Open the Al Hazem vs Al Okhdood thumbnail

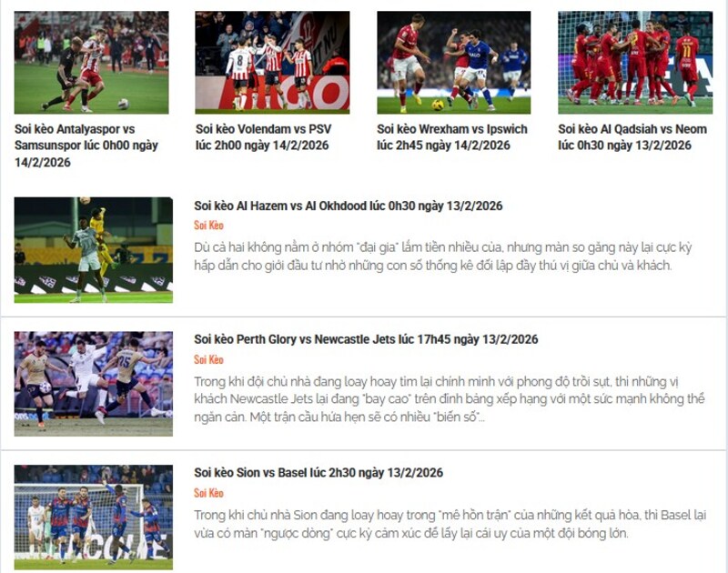click(x=94, y=250)
